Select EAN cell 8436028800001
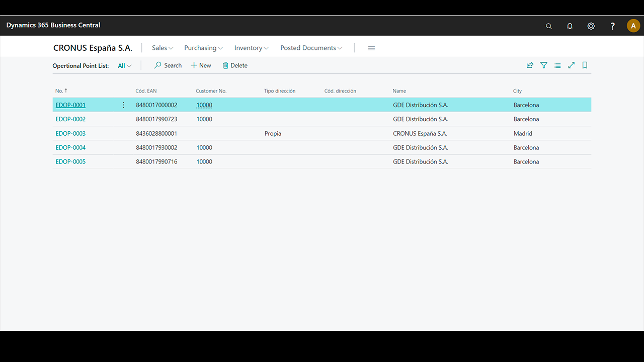Image resolution: width=644 pixels, height=362 pixels. [156, 133]
